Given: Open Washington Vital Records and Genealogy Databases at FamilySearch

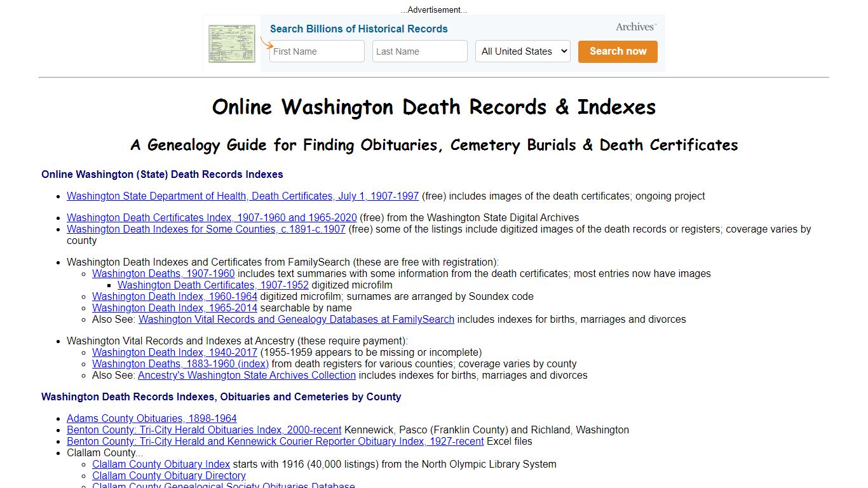Looking at the screenshot, I should click(296, 319).
